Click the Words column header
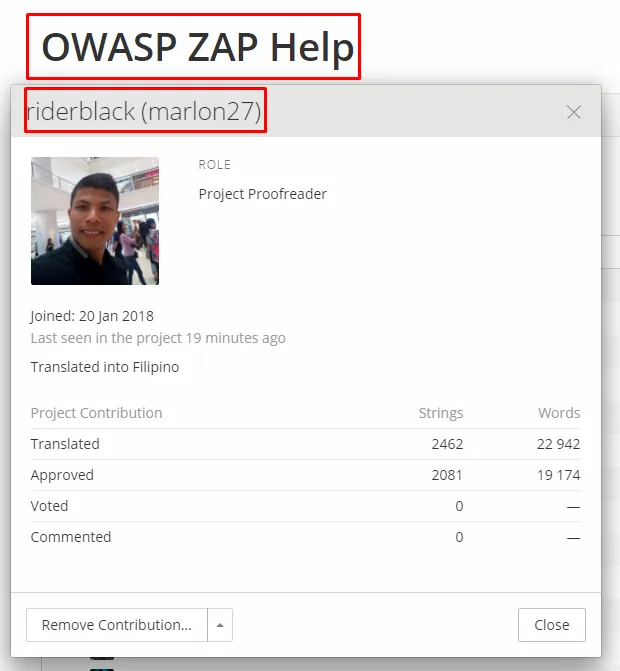 point(559,413)
